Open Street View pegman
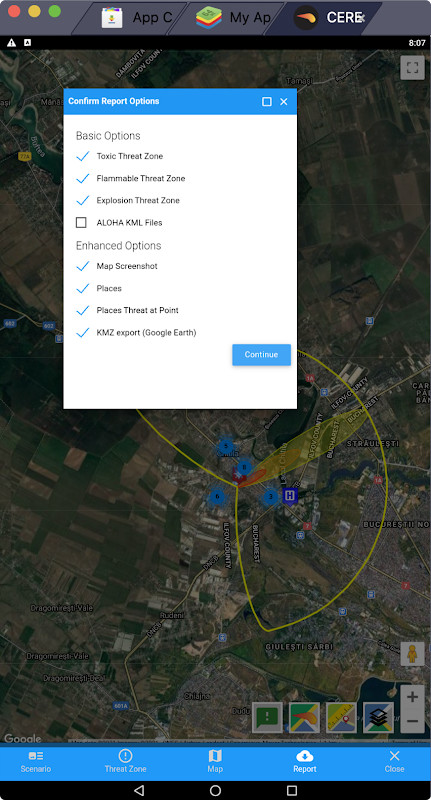Image resolution: width=431 pixels, height=800 pixels. point(412,654)
